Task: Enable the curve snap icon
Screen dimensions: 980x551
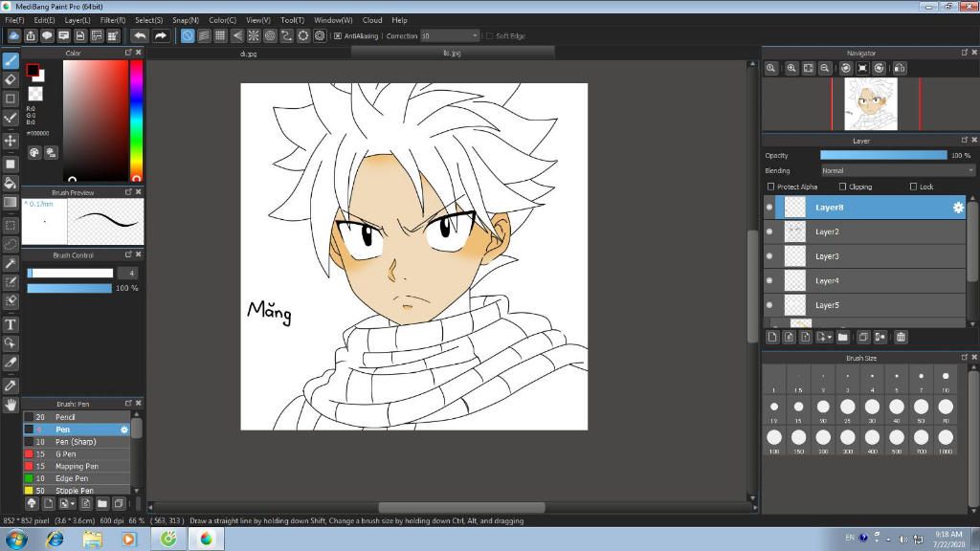Action: click(286, 36)
